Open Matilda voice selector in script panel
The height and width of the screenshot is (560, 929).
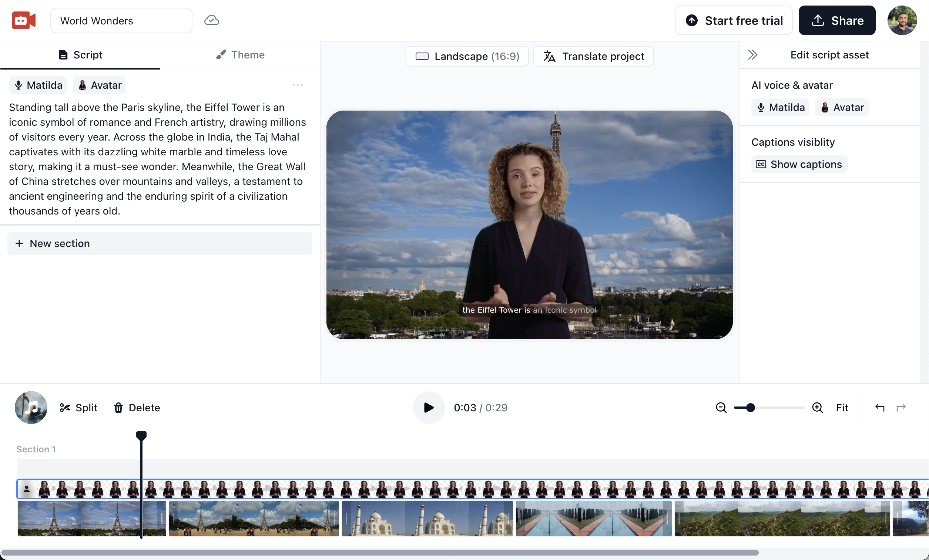tap(38, 85)
